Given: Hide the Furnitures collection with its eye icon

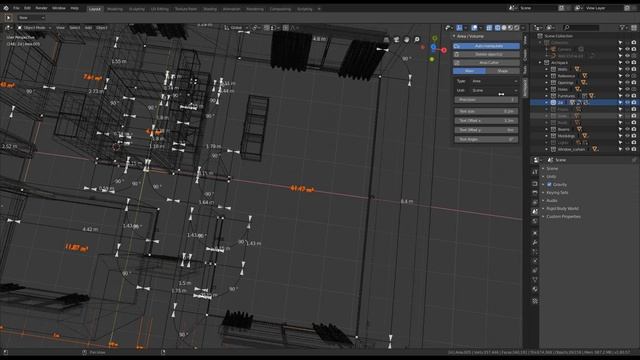Looking at the screenshot, I should (x=627, y=96).
